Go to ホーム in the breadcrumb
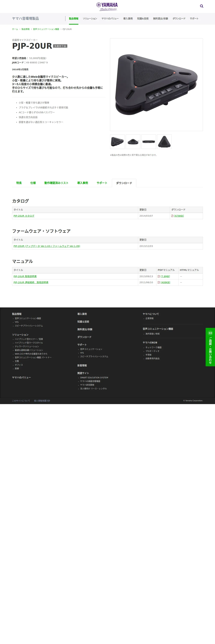This screenshot has width=215, height=644. pyautogui.click(x=15, y=29)
